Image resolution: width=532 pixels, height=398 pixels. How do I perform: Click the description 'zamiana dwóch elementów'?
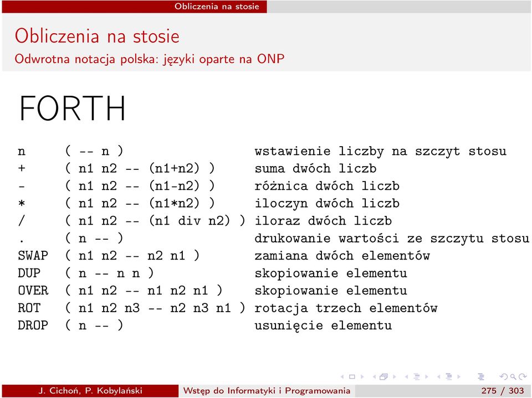(342, 256)
